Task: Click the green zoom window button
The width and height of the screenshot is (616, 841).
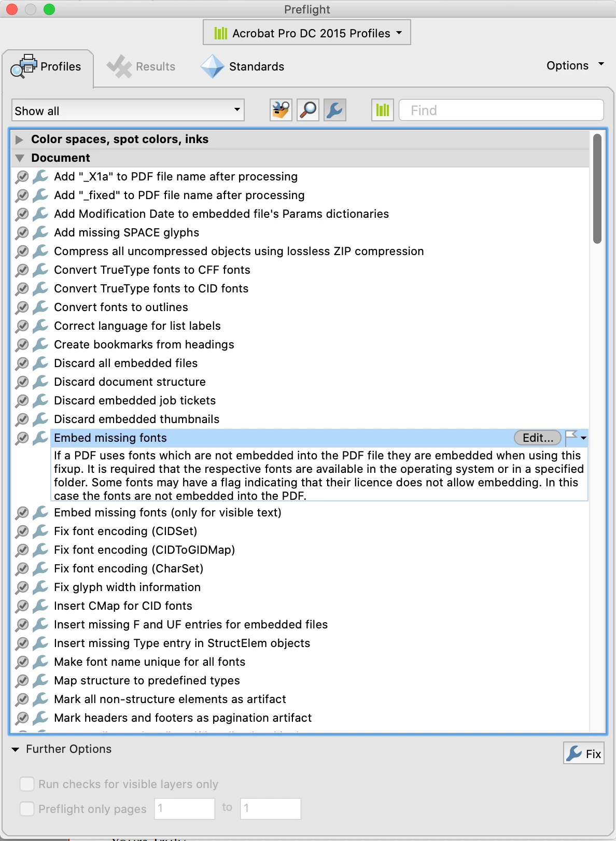Action: (x=49, y=9)
